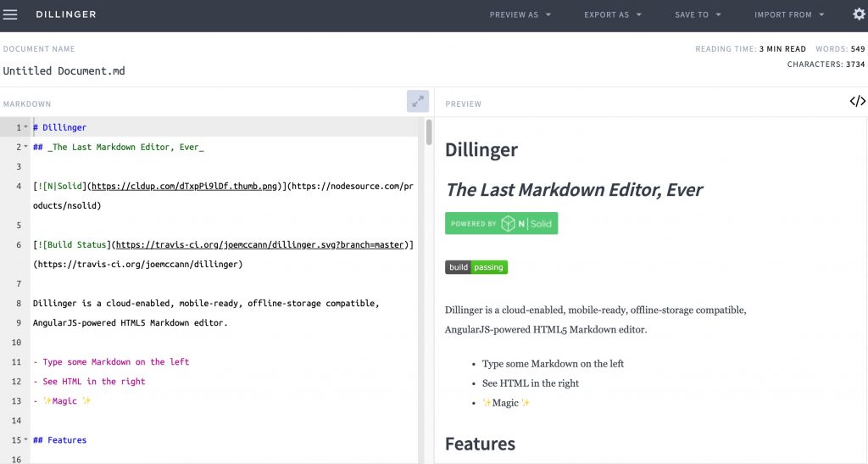Click the N|Solid powered-by badge
This screenshot has height=464, width=868.
click(x=501, y=223)
